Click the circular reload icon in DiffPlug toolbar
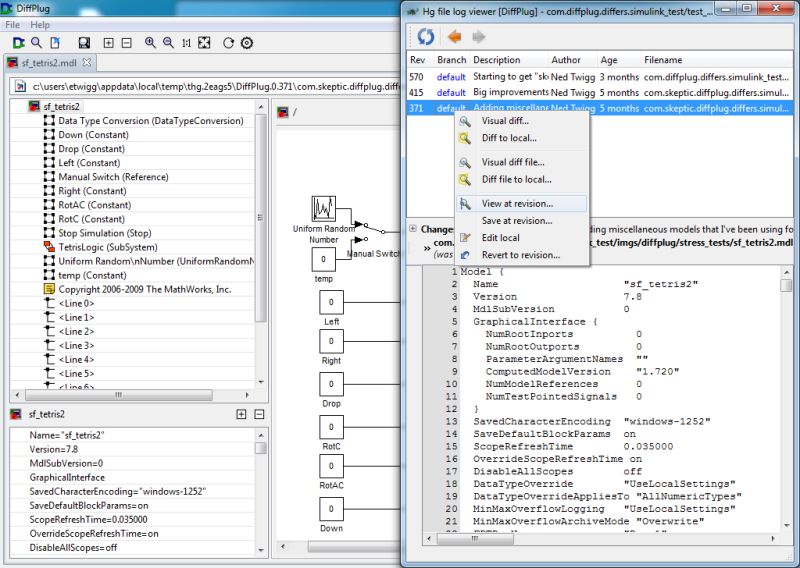The image size is (800, 568). pos(229,43)
